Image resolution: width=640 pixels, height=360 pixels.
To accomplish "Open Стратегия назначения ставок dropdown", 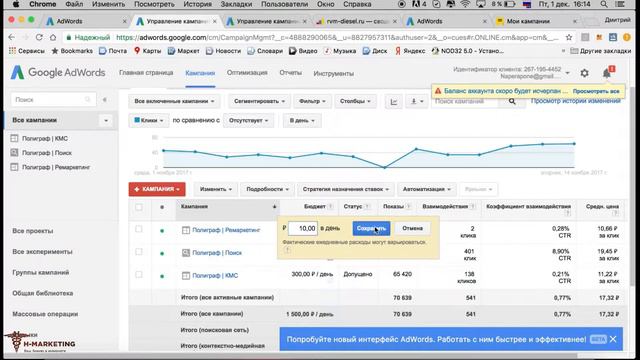I will click(x=345, y=189).
